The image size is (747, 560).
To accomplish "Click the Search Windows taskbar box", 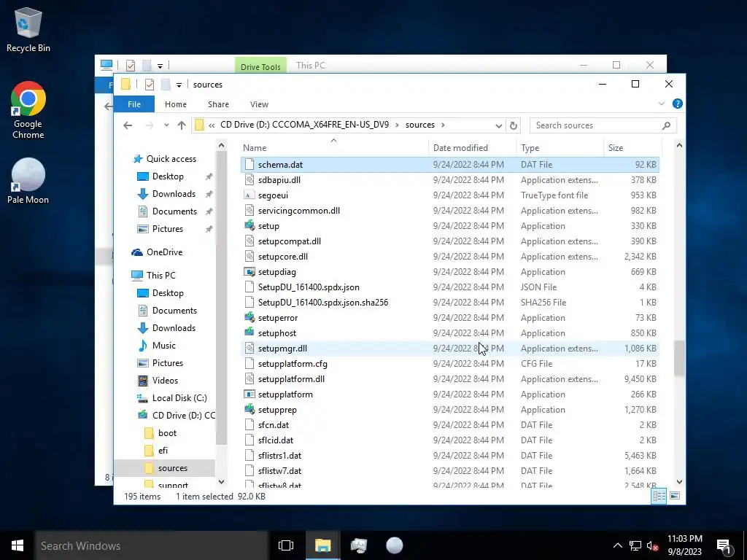I will 152,545.
